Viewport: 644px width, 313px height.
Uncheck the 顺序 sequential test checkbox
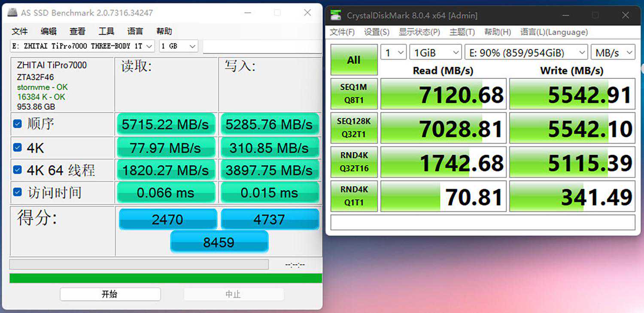click(x=18, y=124)
